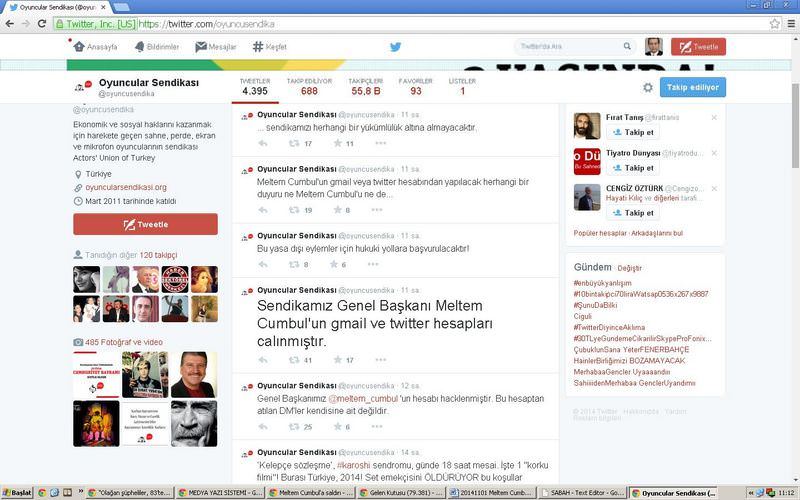Favorite the 'hesabı hacklenmiştir' tweet

pos(337,427)
